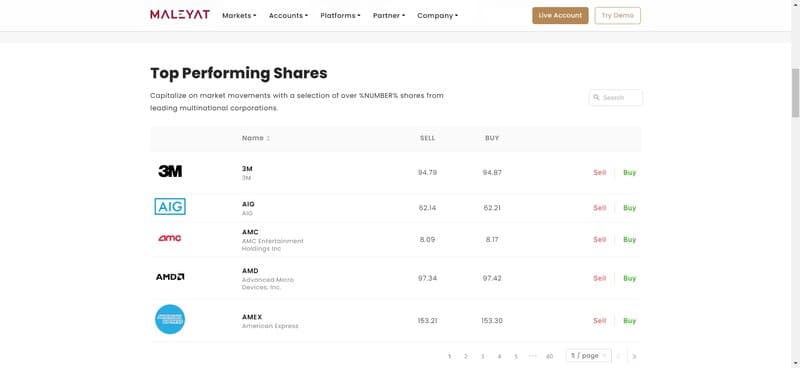Screen dimensions: 800x368
Task: Open the Markets dropdown menu
Action: point(239,15)
